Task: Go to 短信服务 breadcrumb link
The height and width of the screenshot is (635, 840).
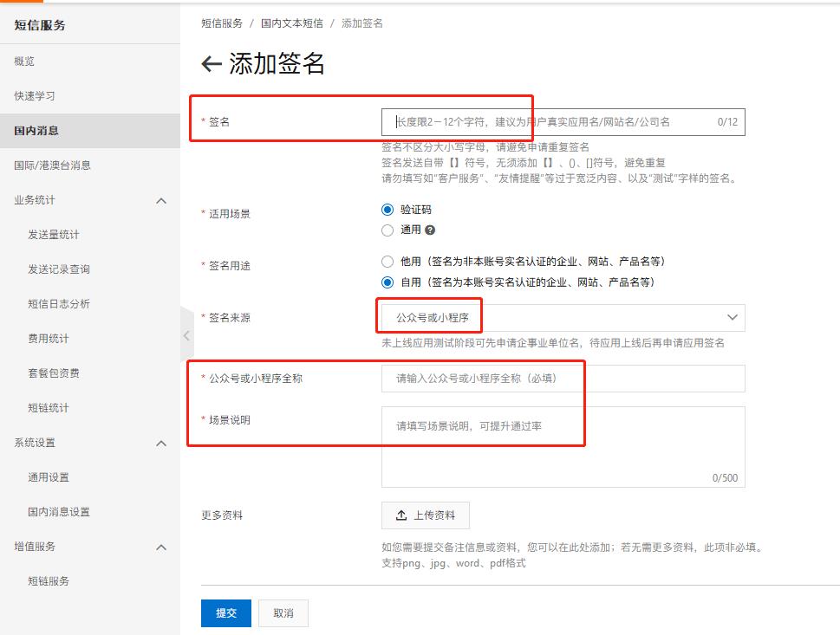Action: pyautogui.click(x=222, y=23)
